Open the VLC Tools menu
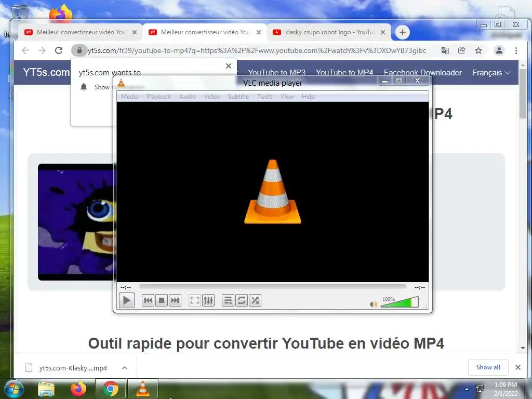532x399 pixels. (264, 96)
